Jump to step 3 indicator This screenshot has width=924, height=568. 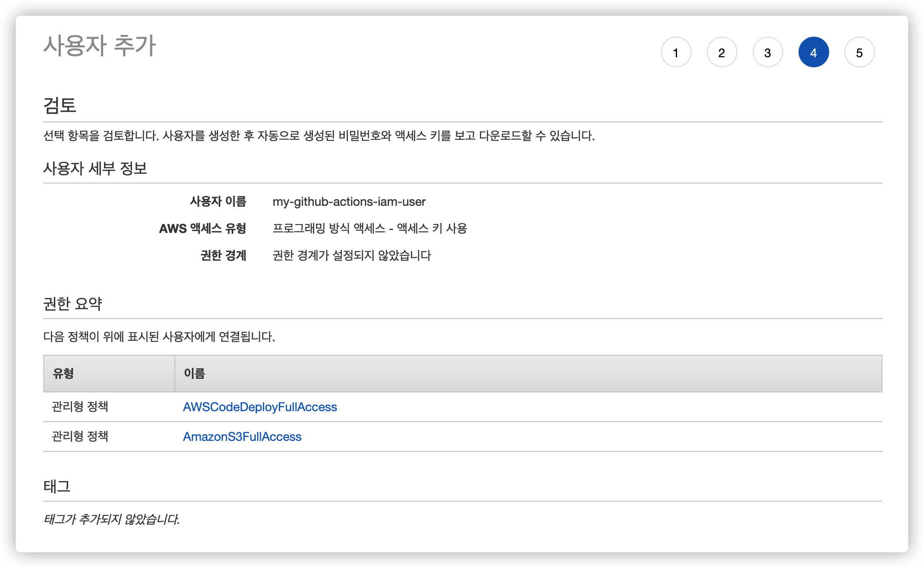(768, 52)
